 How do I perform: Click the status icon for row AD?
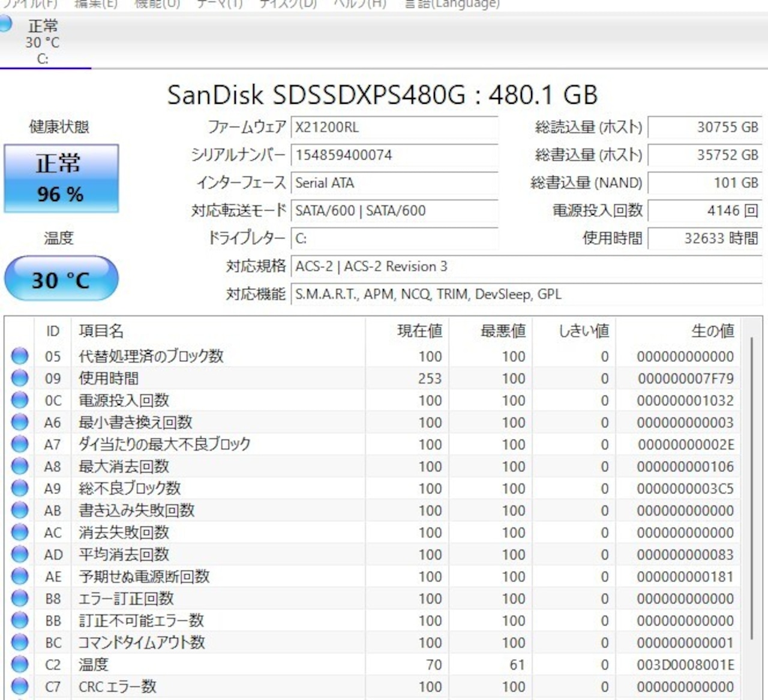pos(20,554)
